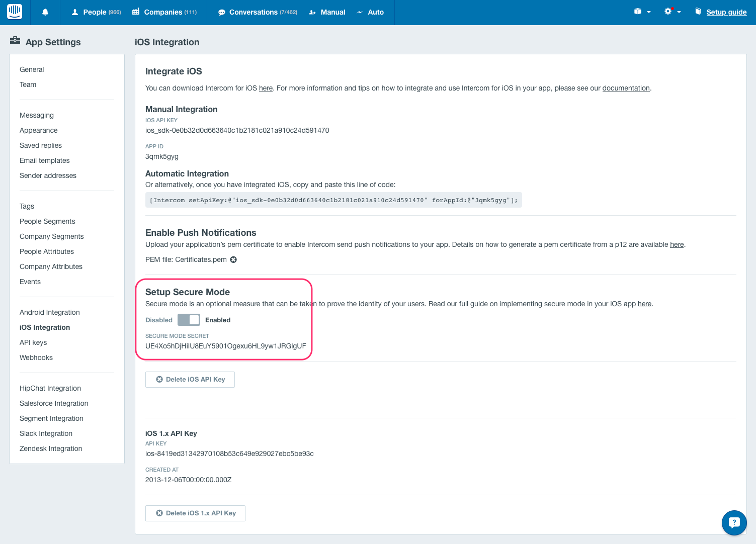Click the Intercom logo icon
The height and width of the screenshot is (544, 756).
pyautogui.click(x=15, y=11)
